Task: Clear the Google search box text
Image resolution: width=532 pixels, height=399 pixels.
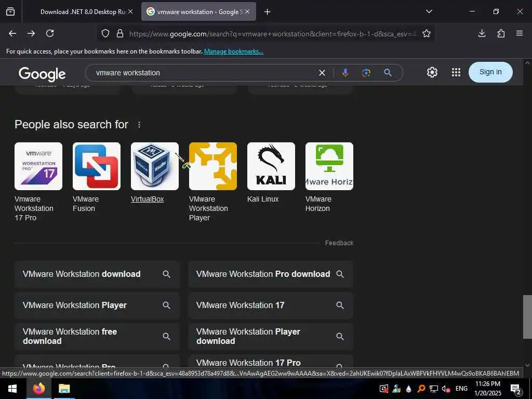Action: pyautogui.click(x=322, y=73)
